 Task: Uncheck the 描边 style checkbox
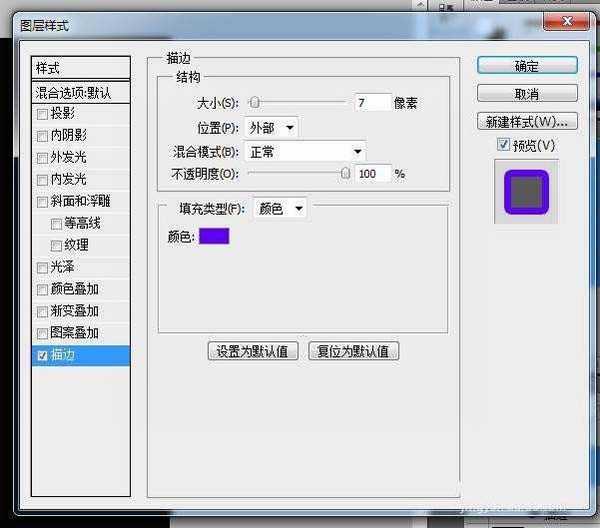point(41,355)
